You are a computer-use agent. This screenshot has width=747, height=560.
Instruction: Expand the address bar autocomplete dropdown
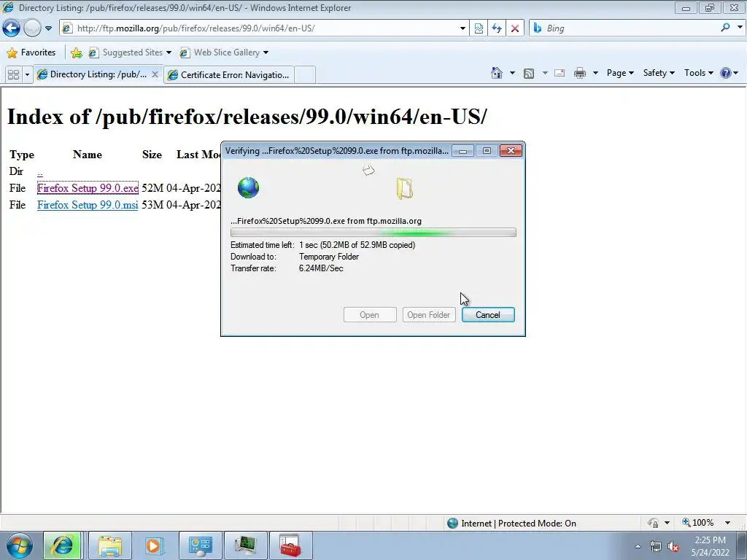462,28
